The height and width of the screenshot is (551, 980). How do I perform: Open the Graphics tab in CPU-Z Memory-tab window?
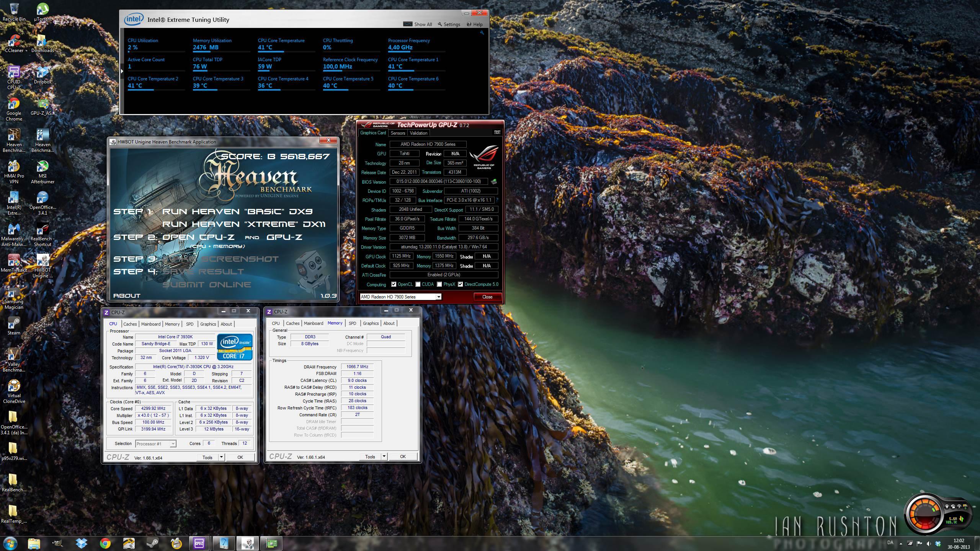coord(371,323)
